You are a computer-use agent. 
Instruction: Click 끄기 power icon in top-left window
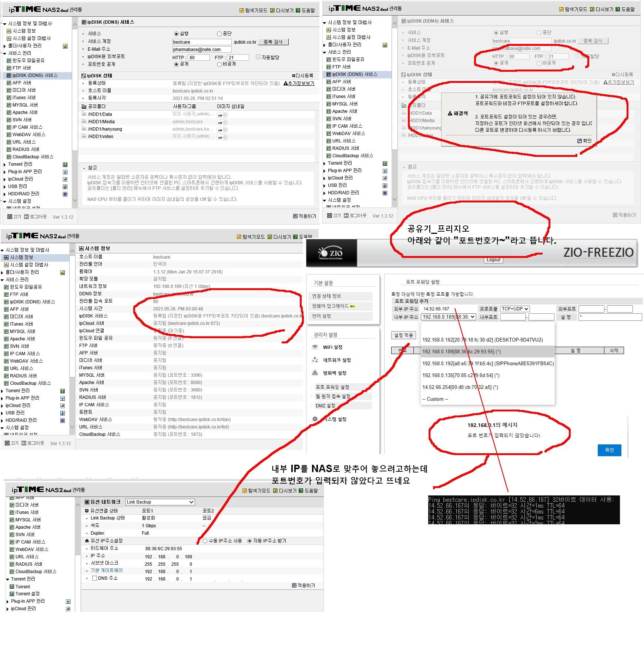click(10, 217)
